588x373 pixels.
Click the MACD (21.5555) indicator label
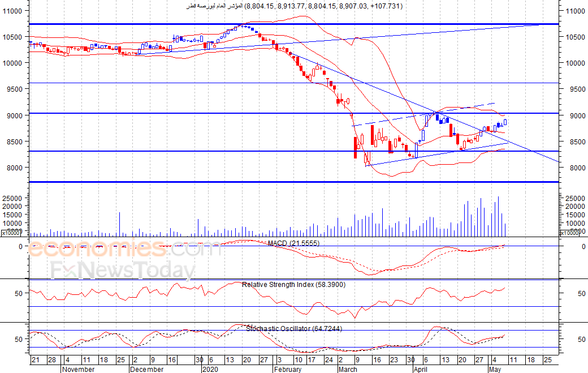[293, 243]
